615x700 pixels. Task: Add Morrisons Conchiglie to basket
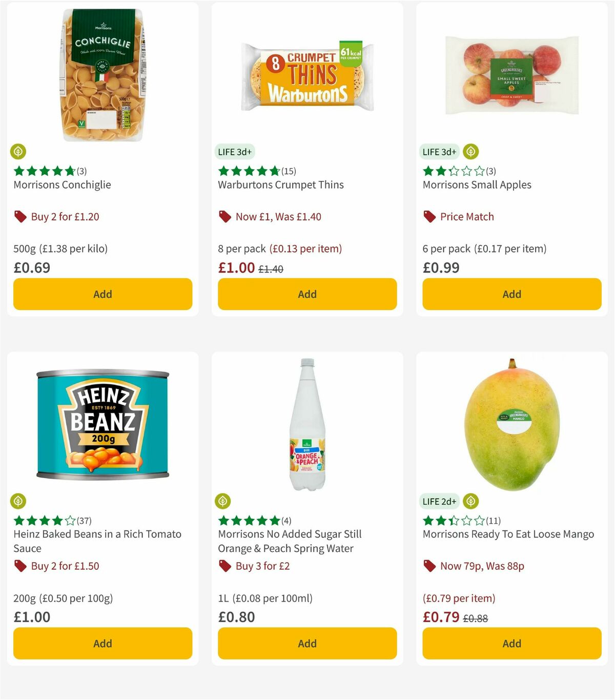click(102, 294)
